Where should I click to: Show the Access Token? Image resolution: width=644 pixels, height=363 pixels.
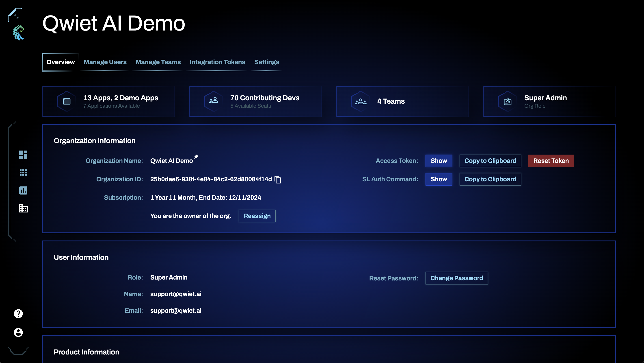(x=439, y=161)
